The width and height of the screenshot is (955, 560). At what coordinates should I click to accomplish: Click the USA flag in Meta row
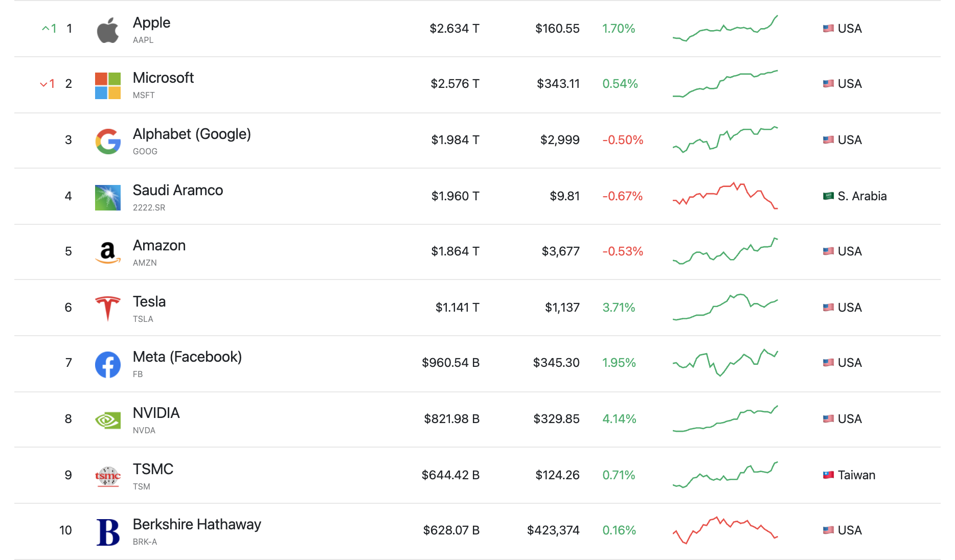[x=828, y=363]
